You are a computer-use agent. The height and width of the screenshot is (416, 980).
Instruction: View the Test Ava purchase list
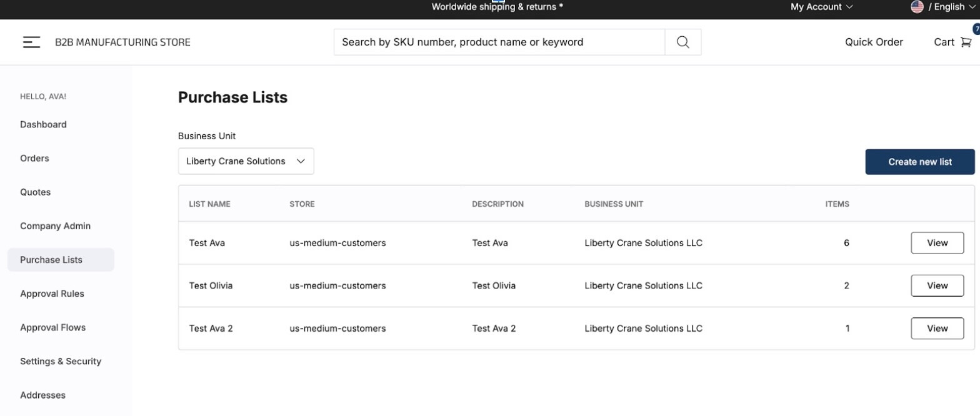click(x=937, y=243)
